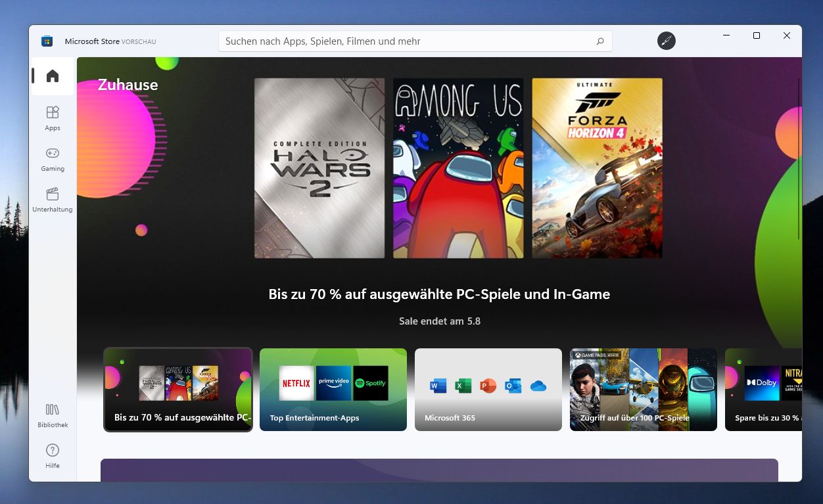Open the Unterhaltung section
823x504 pixels.
point(53,199)
